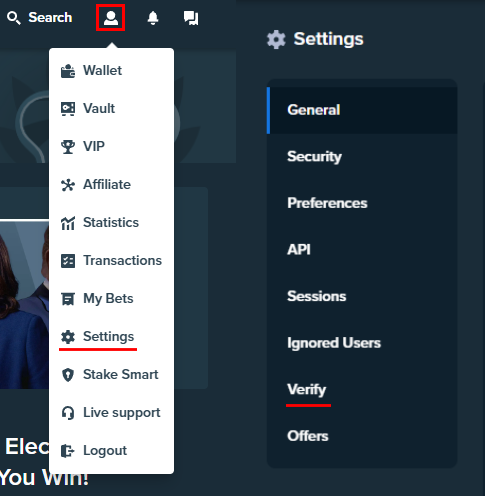The width and height of the screenshot is (485, 496).
Task: Open the chat bubbles icon
Action: tap(191, 18)
